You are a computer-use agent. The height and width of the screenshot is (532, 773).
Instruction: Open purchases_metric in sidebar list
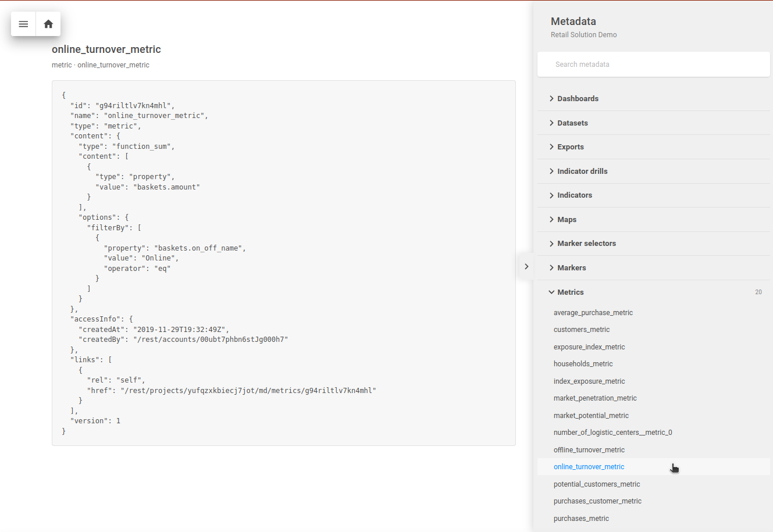(581, 519)
